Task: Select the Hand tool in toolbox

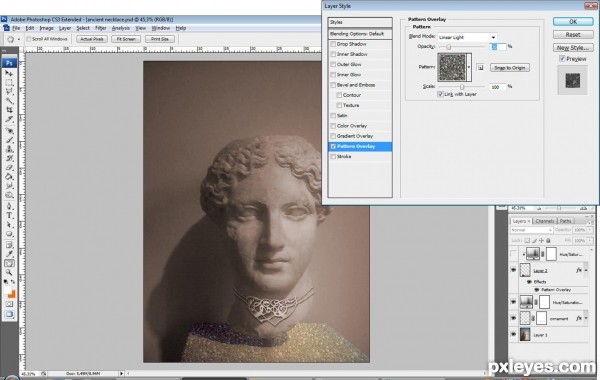Action: coord(9,263)
